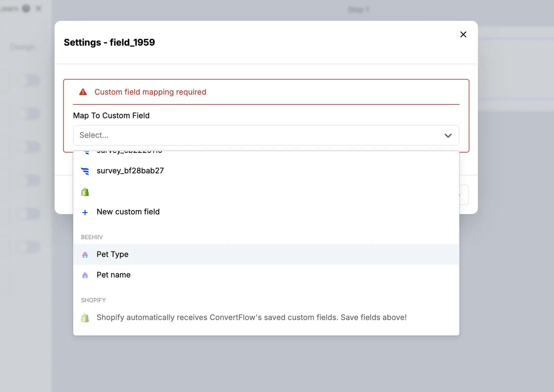Open the Map To Custom Field dropdown
This screenshot has width=554, height=392.
click(266, 135)
